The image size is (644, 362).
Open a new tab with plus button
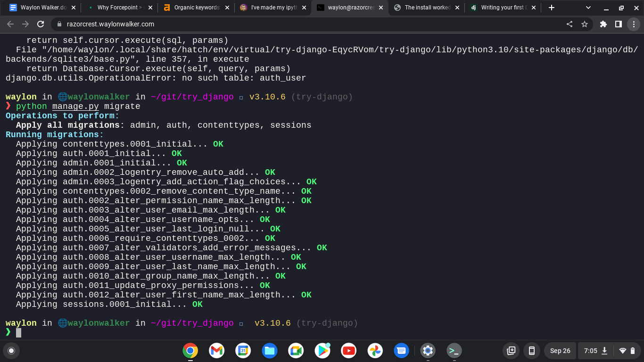pos(552,8)
